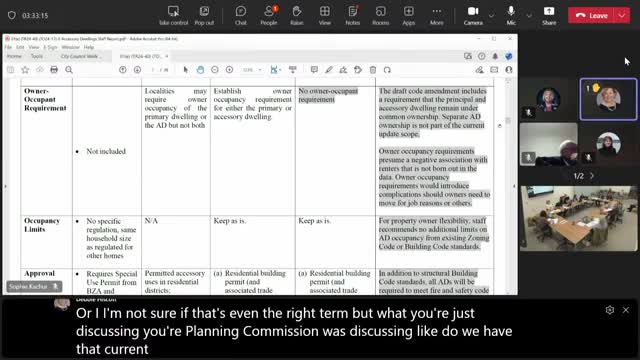Show the People list
The height and width of the screenshot is (360, 640).
[x=269, y=16]
